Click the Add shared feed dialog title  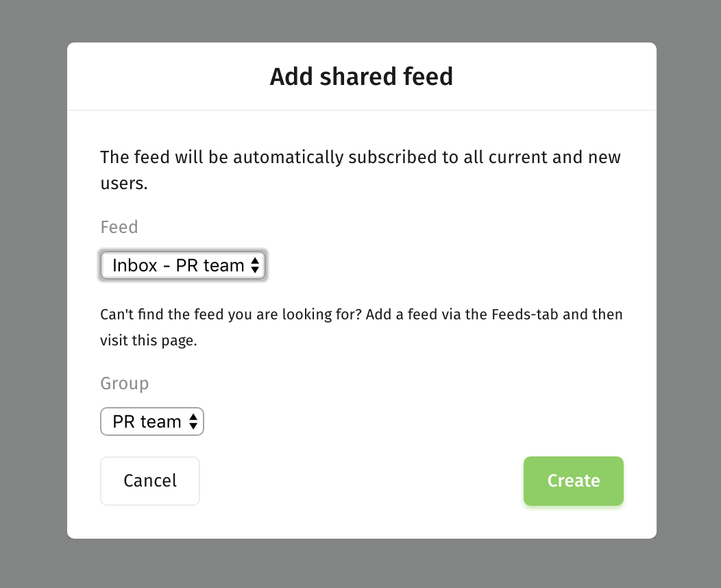(x=361, y=76)
